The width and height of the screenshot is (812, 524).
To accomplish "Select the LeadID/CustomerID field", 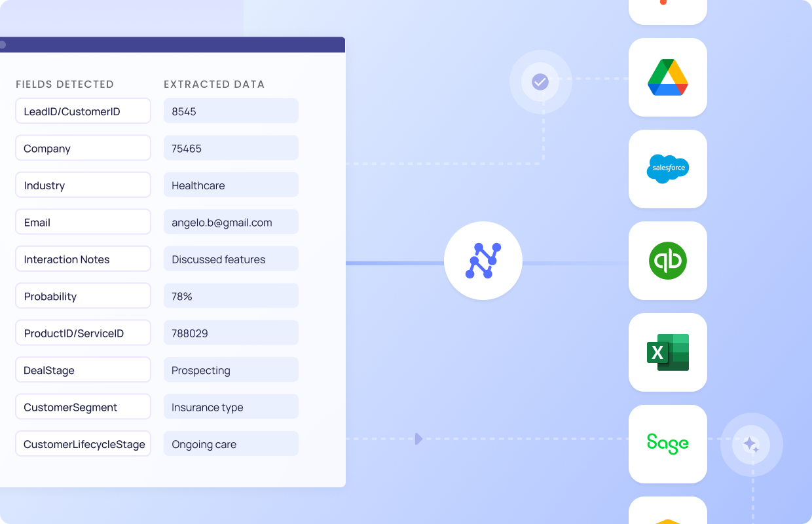I will pos(83,111).
